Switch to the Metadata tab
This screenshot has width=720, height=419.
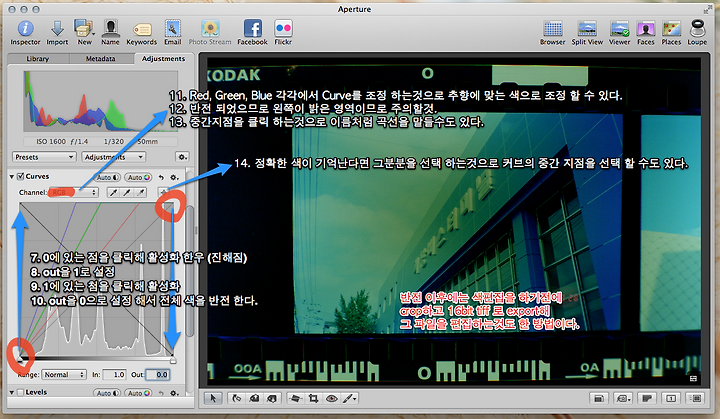(101, 59)
